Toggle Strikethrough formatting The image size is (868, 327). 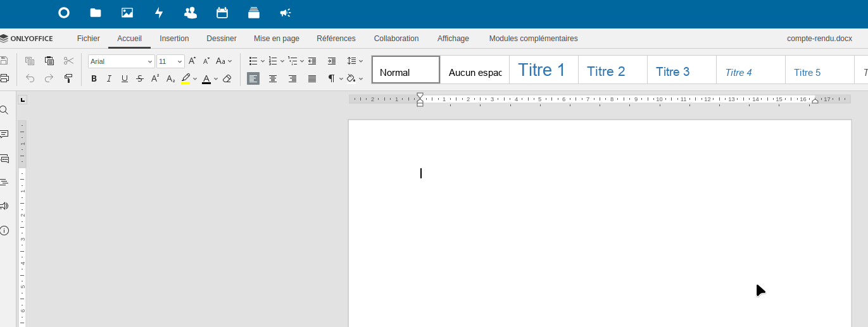pyautogui.click(x=140, y=79)
